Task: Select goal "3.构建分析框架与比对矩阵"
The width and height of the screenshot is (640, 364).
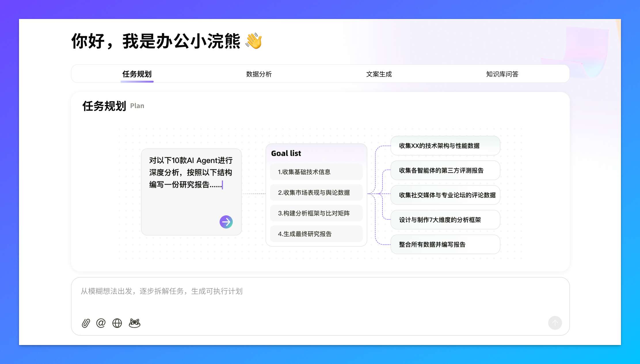Action: coord(316,213)
